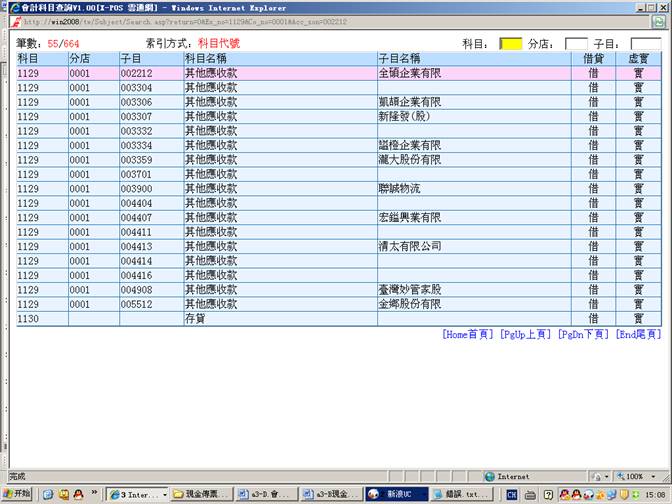Select row 004908 臺灣妙管家股

[x=300, y=290]
